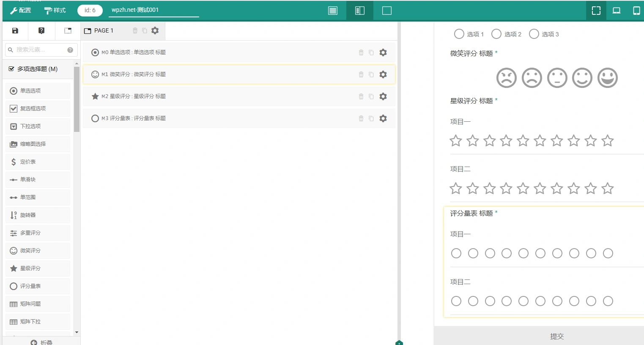Select the first circle under 评分量表 项目一

pyautogui.click(x=456, y=253)
